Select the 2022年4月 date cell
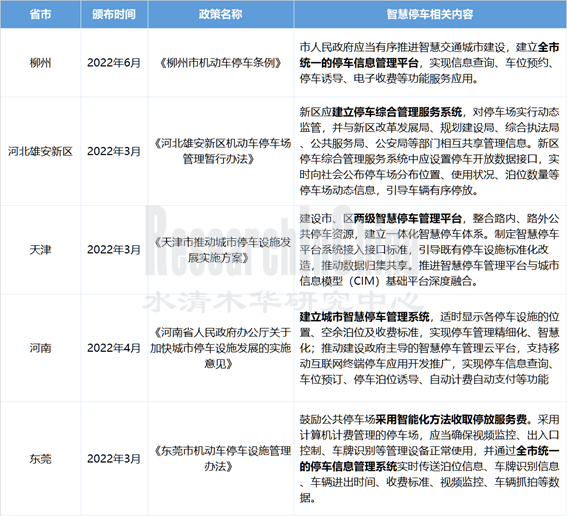Screen dimensions: 567x516 tap(114, 348)
